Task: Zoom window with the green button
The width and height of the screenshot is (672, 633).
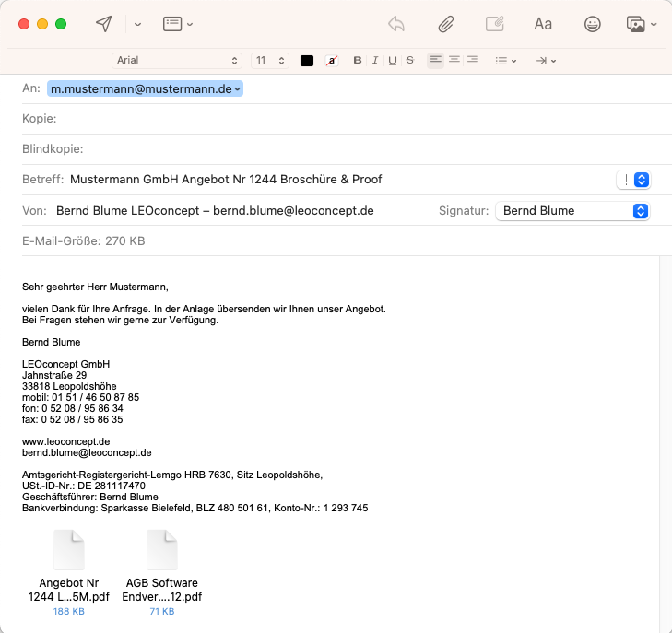Action: 61,24
